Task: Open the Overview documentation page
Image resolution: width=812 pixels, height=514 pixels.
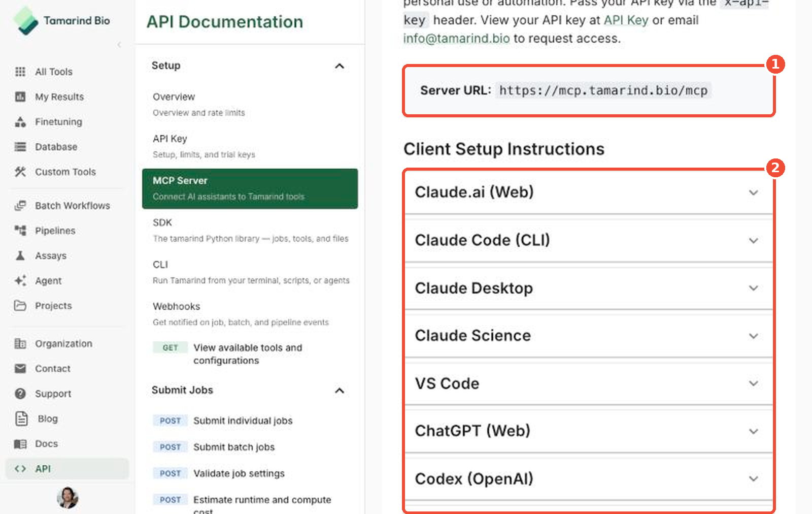Action: click(250, 104)
